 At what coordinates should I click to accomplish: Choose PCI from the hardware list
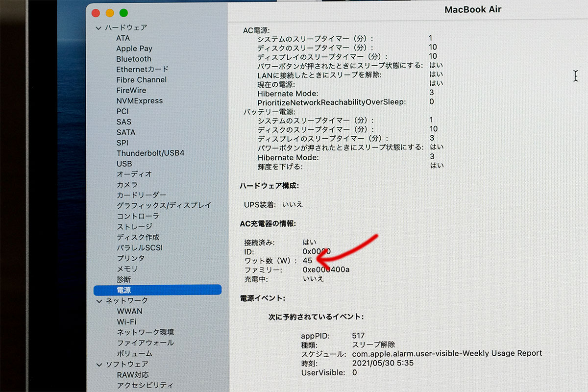(x=122, y=111)
